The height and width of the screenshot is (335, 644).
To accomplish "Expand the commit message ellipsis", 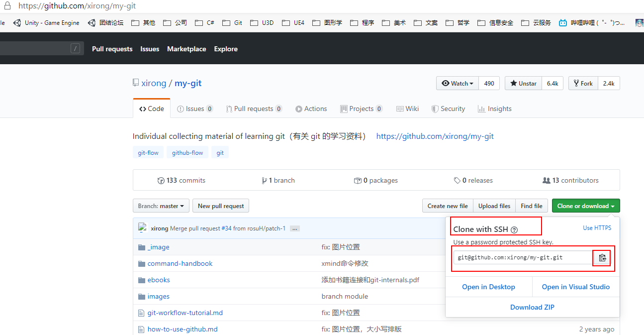I will click(x=295, y=229).
